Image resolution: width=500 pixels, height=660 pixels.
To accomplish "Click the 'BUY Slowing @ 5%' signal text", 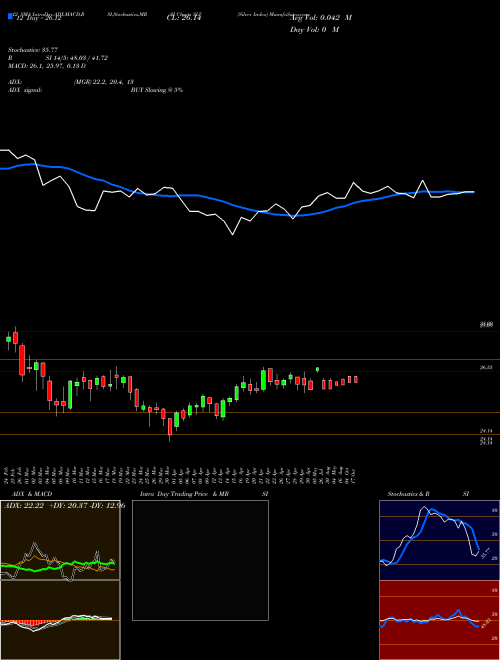I will [x=157, y=90].
